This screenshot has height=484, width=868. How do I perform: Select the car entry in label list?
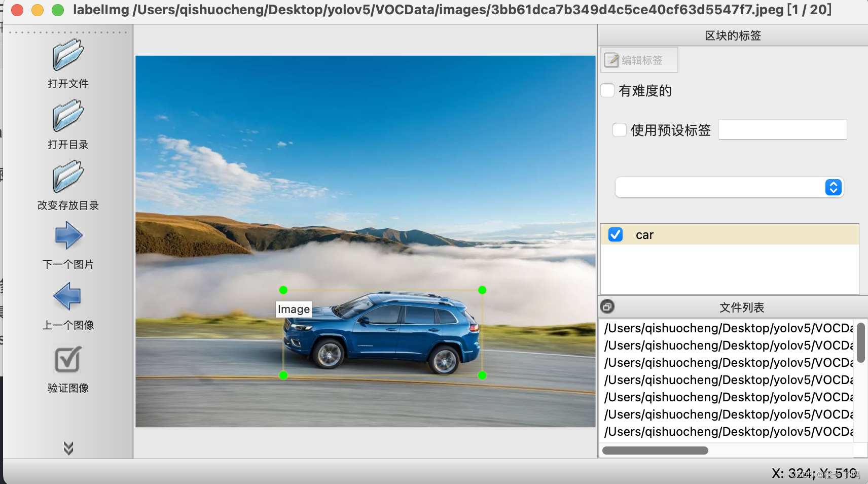point(730,235)
